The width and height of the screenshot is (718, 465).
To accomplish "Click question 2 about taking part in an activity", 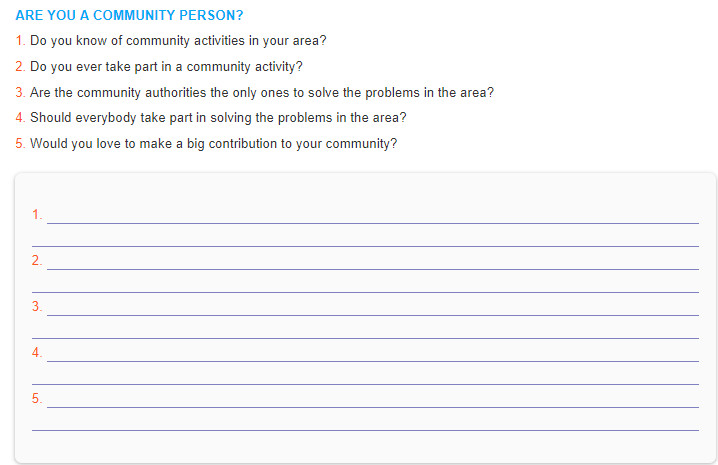I will pos(166,67).
